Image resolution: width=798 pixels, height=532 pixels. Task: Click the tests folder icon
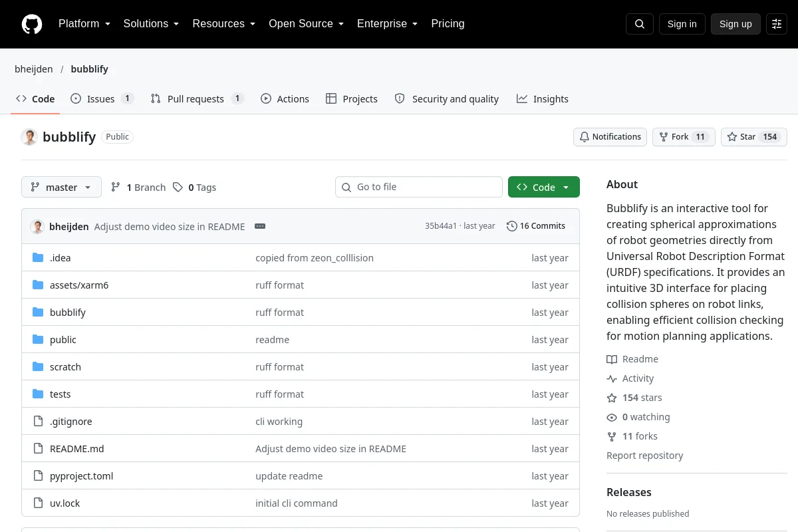click(x=38, y=394)
